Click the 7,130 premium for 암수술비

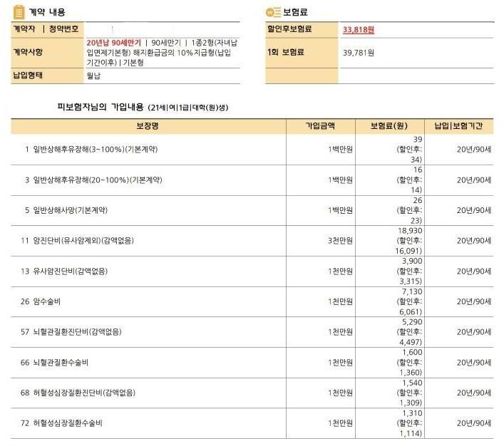412,291
